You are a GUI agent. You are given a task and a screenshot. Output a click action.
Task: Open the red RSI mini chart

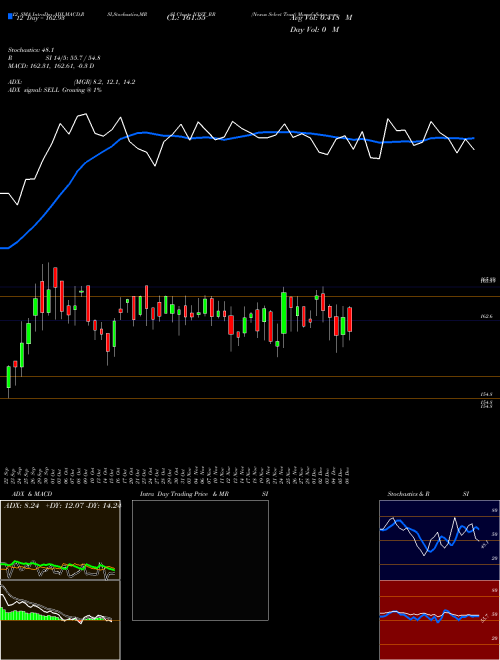439,620
